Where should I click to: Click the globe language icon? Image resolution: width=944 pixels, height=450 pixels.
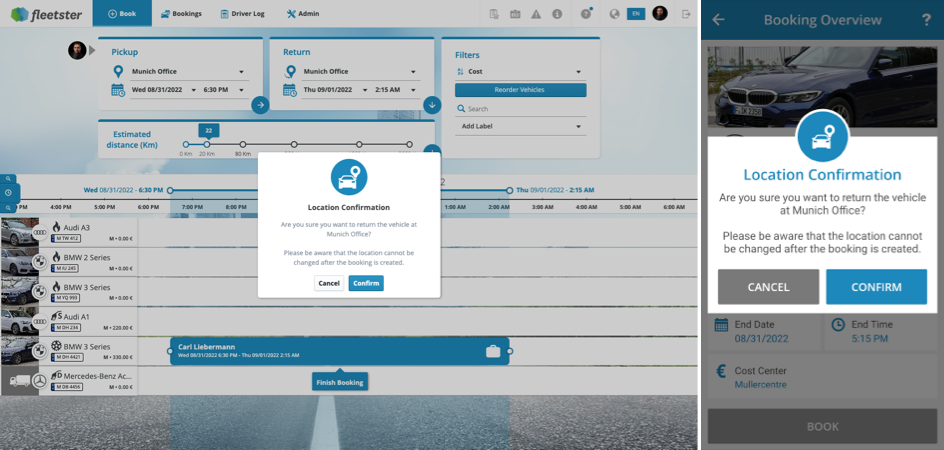[x=615, y=14]
